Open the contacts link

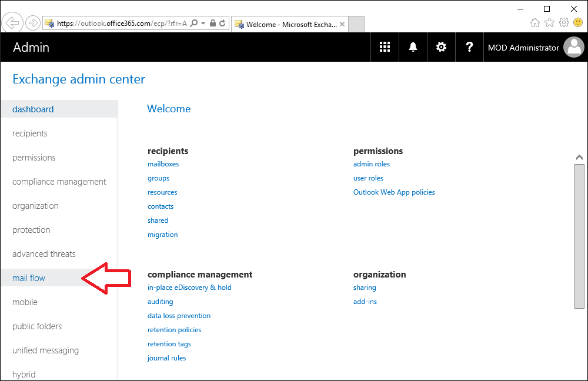click(x=161, y=206)
